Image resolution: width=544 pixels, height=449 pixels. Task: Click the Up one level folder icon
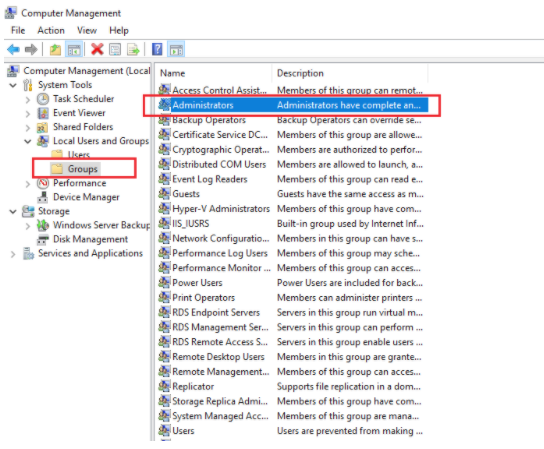55,50
